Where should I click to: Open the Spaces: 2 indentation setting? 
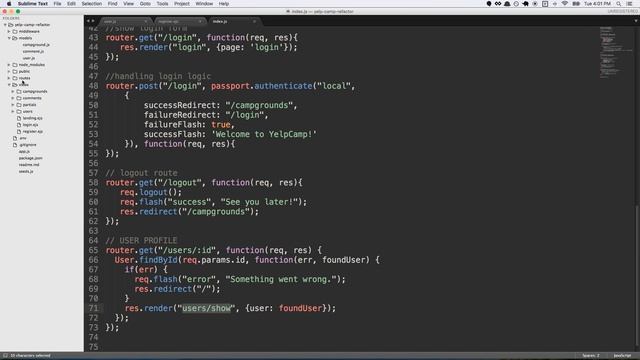pos(591,356)
